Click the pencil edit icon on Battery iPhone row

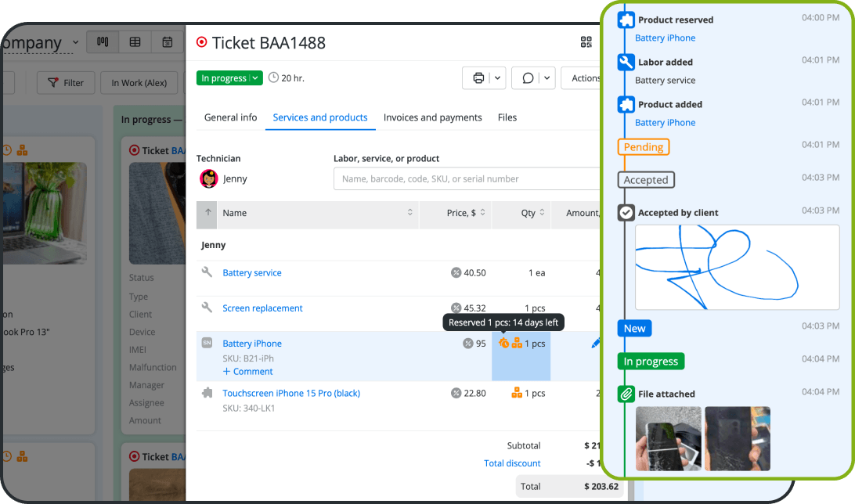(595, 344)
